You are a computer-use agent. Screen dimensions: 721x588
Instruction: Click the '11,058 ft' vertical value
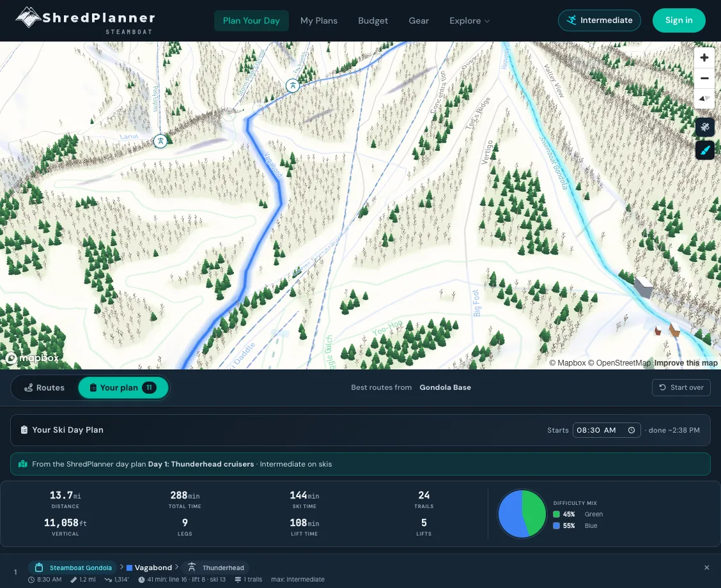pyautogui.click(x=65, y=523)
